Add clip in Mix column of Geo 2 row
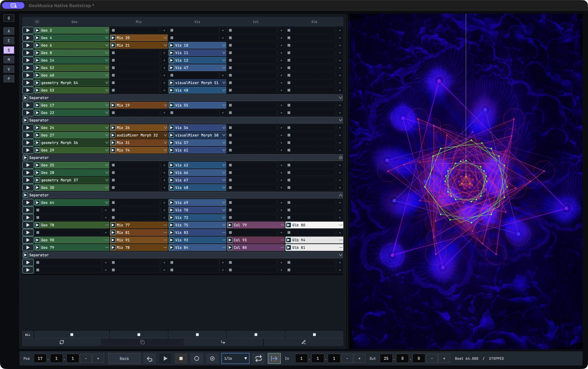This screenshot has width=588, height=369. point(164,30)
